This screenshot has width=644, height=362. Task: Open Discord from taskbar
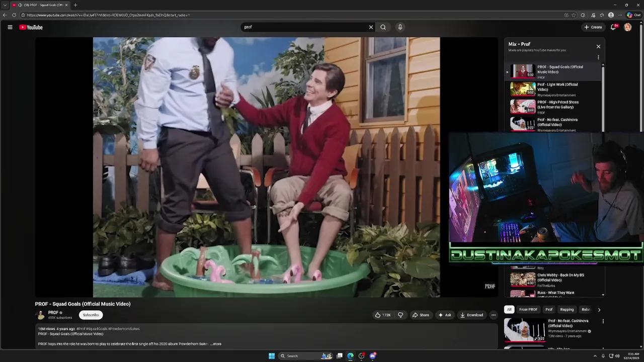(373, 356)
